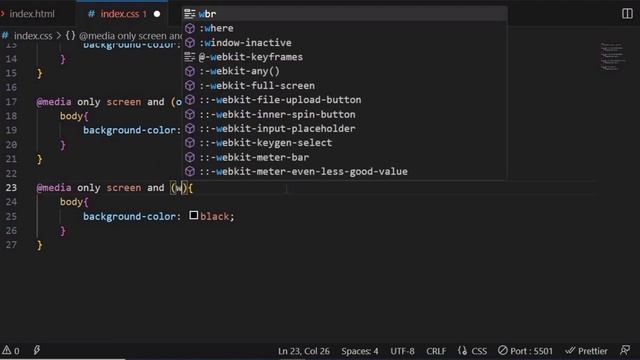Click the snippet icon beside @-webkit-keyframes

point(190,57)
